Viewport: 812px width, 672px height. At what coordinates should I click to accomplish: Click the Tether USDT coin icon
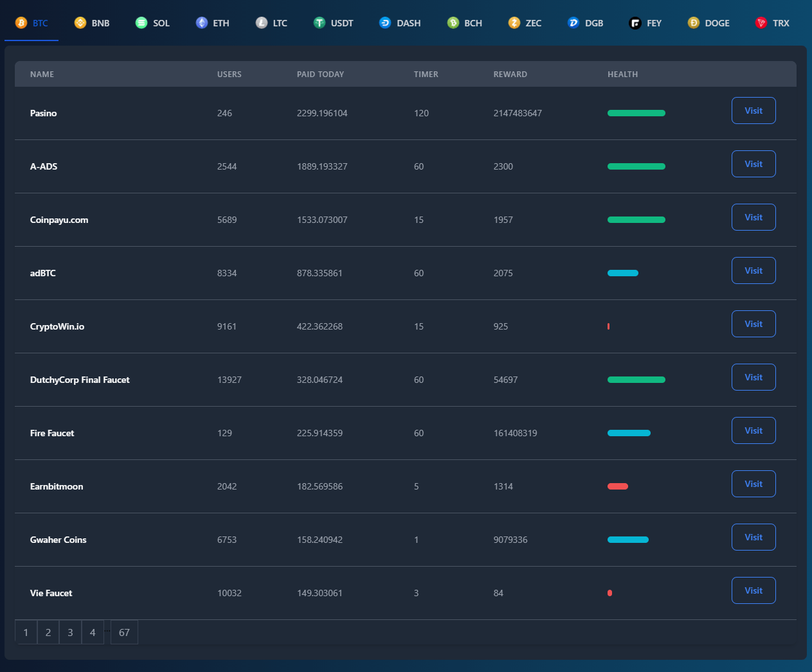click(320, 22)
